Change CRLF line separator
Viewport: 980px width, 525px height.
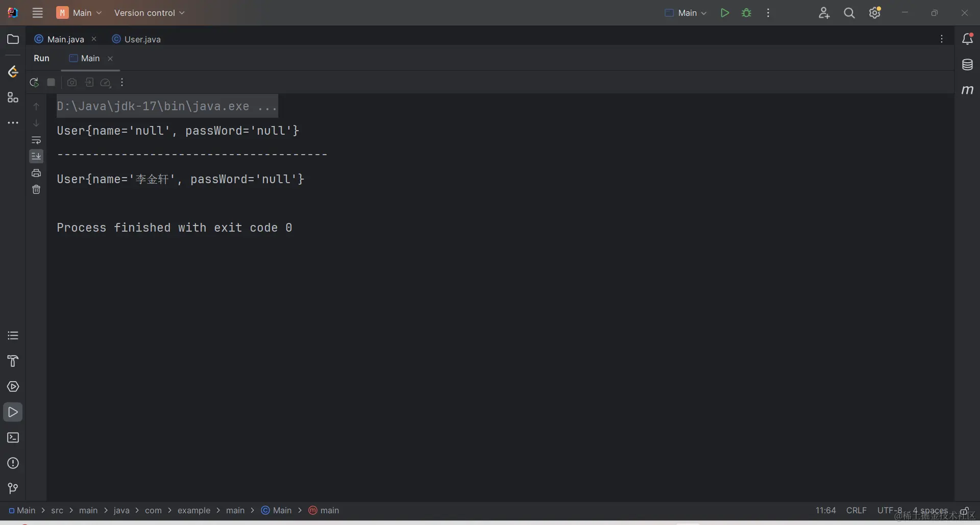coord(856,511)
